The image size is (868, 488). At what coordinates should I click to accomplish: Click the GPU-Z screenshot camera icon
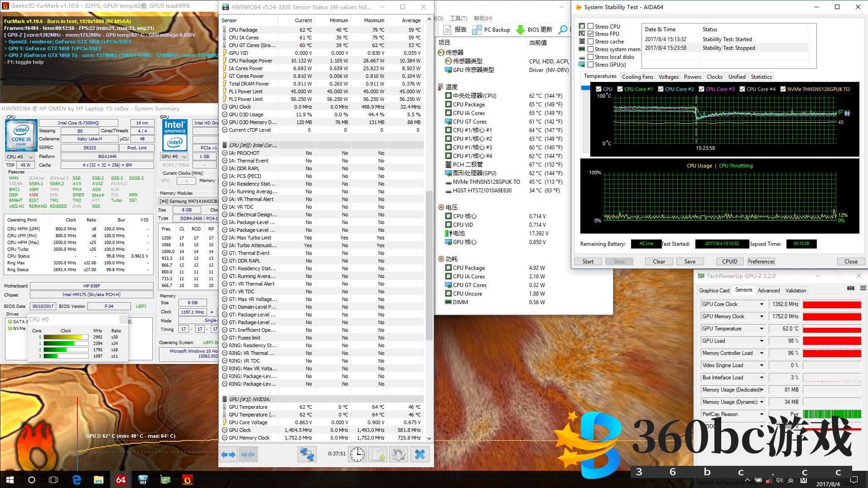(851, 288)
